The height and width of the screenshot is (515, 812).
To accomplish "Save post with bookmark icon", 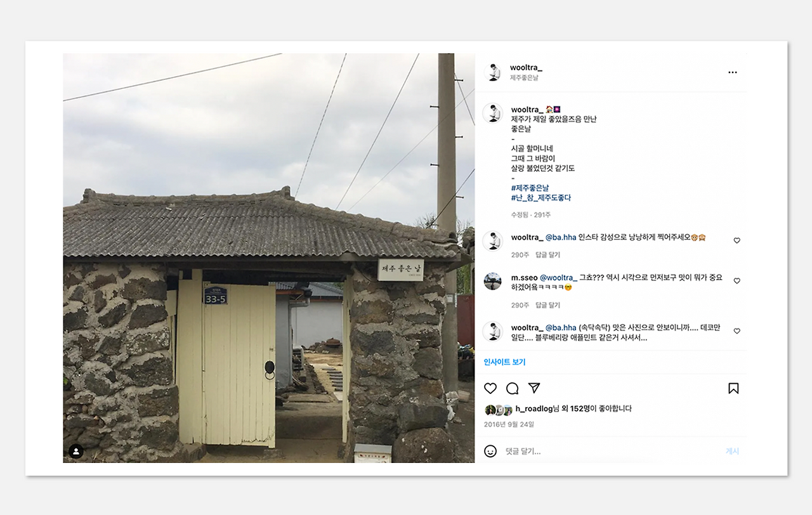I will coord(733,388).
